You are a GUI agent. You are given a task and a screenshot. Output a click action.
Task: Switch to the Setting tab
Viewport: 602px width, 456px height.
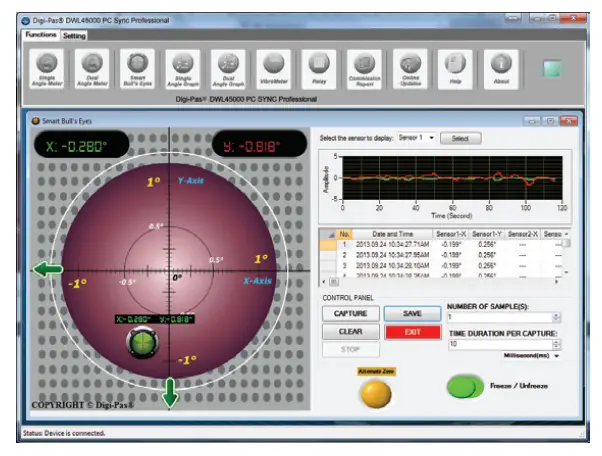coord(74,36)
